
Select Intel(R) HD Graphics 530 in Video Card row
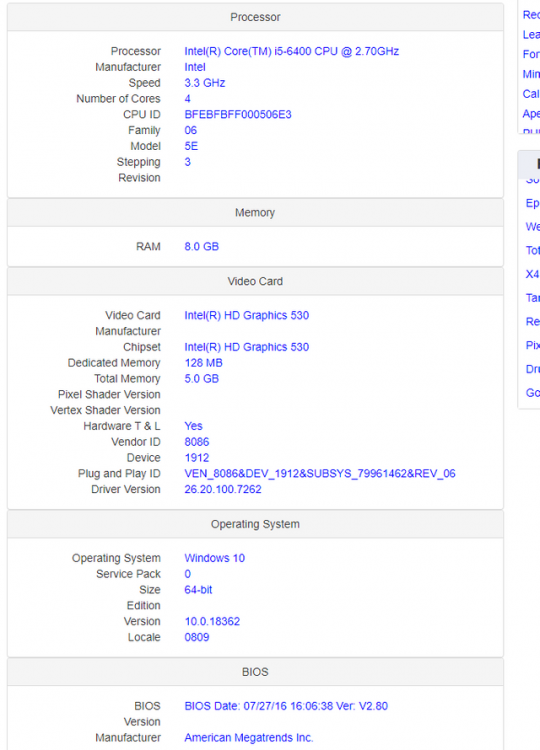pos(247,315)
